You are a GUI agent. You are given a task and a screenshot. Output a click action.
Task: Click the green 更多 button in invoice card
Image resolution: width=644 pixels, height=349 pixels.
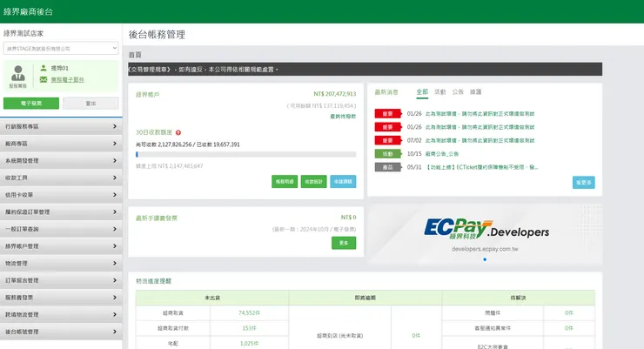click(x=344, y=243)
